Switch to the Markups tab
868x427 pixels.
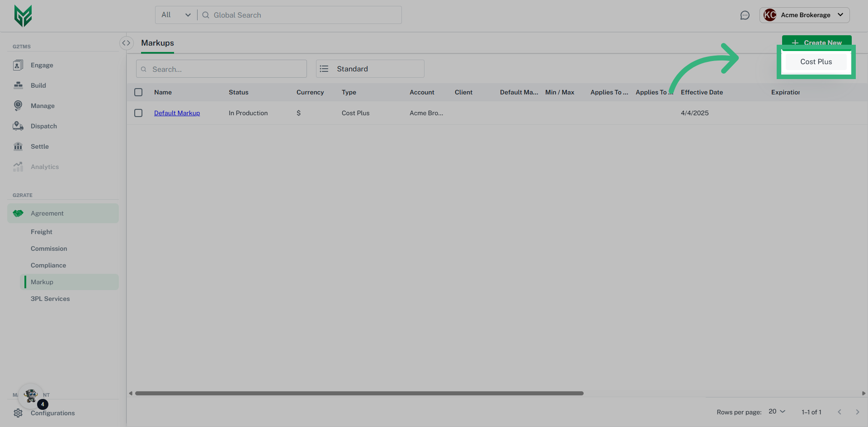(x=157, y=43)
